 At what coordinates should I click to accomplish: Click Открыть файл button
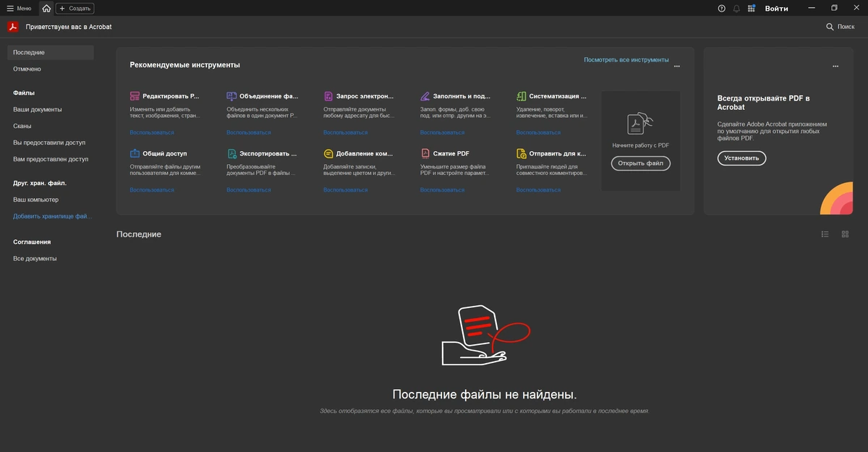640,163
